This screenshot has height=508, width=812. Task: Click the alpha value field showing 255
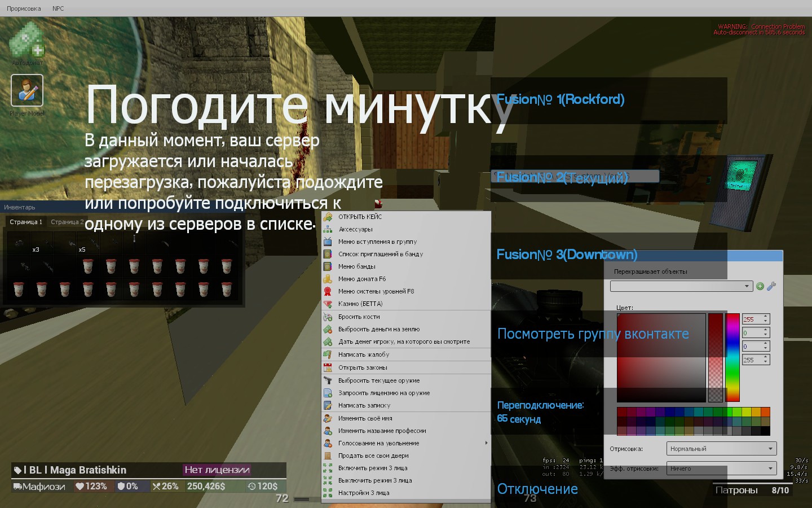tap(756, 360)
